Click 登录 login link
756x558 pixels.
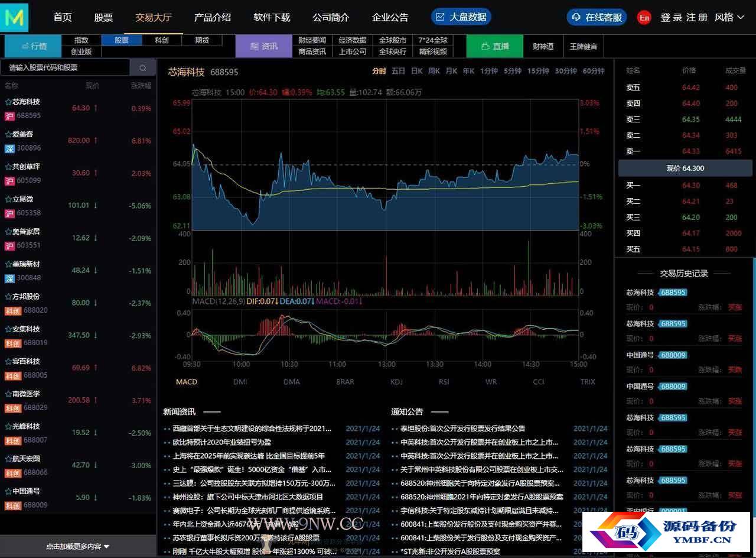click(672, 17)
